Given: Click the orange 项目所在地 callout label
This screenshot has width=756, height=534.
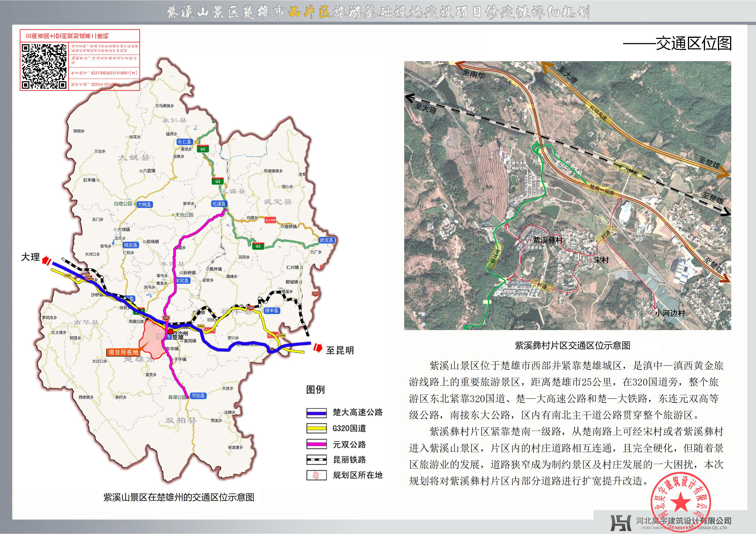Looking at the screenshot, I should coord(123,352).
